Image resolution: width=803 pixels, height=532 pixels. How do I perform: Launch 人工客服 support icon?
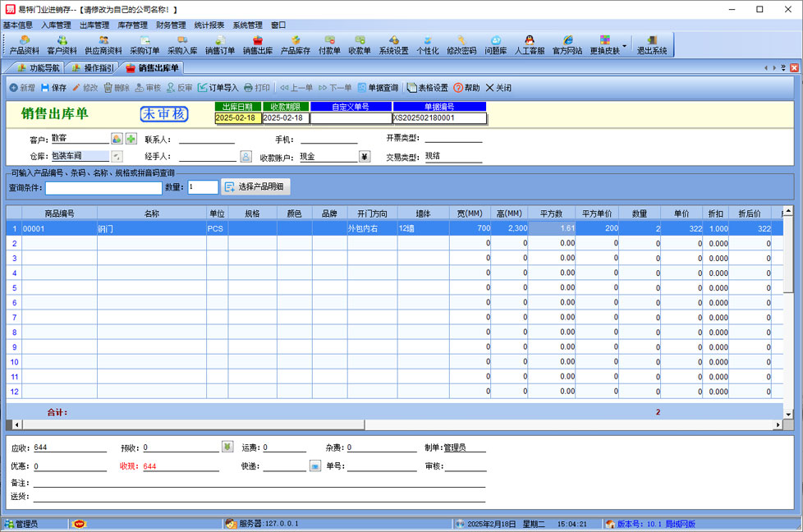coord(529,44)
